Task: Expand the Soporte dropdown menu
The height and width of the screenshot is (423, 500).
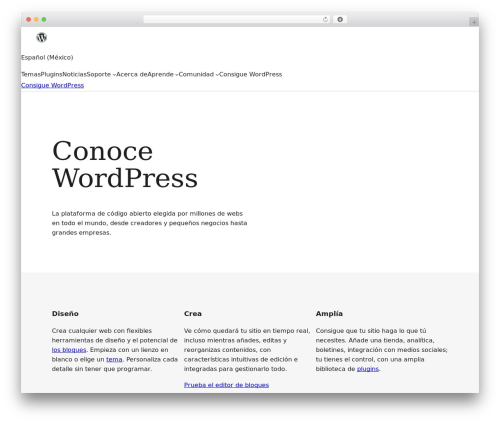Action: 101,74
